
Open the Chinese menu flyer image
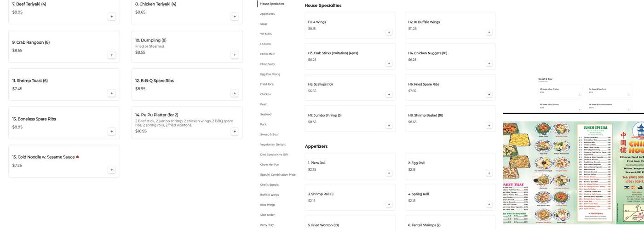click(573, 172)
